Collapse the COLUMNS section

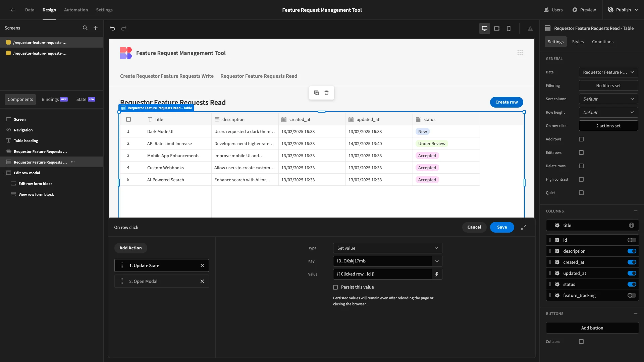[x=636, y=211]
